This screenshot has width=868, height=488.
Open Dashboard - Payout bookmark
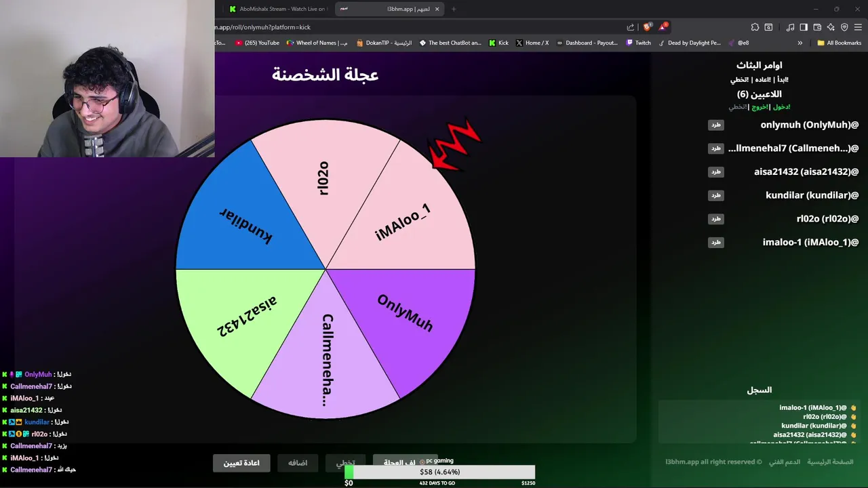click(587, 43)
